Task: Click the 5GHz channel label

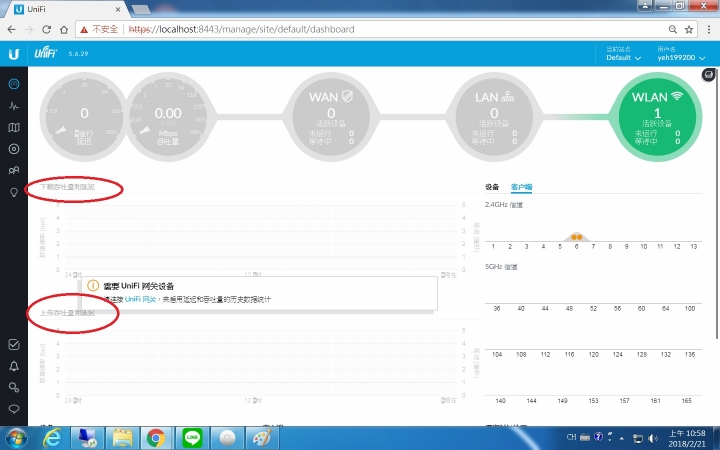Action: pyautogui.click(x=501, y=267)
